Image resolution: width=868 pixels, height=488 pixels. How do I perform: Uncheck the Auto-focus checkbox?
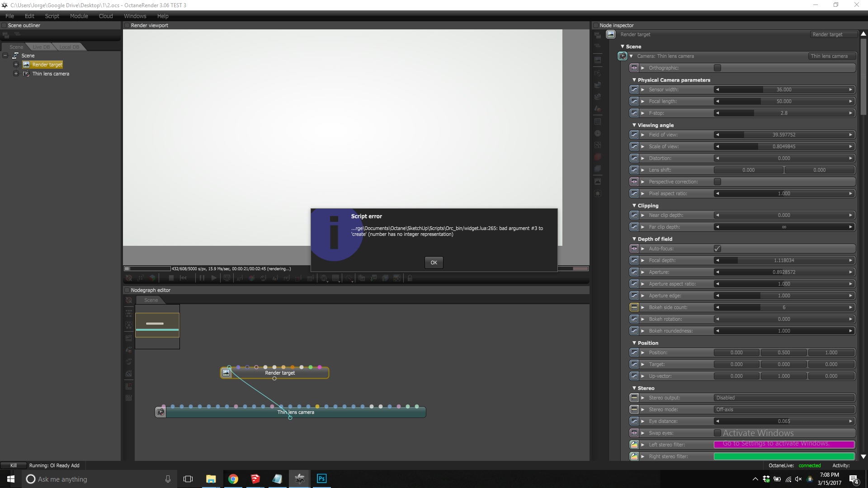pos(717,249)
